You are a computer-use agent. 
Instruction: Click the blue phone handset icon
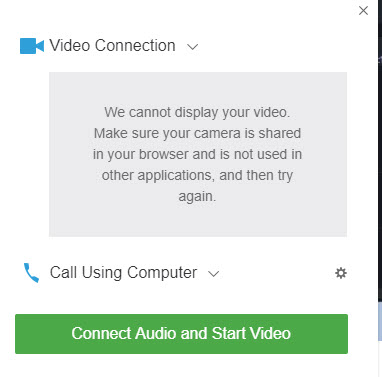point(32,273)
